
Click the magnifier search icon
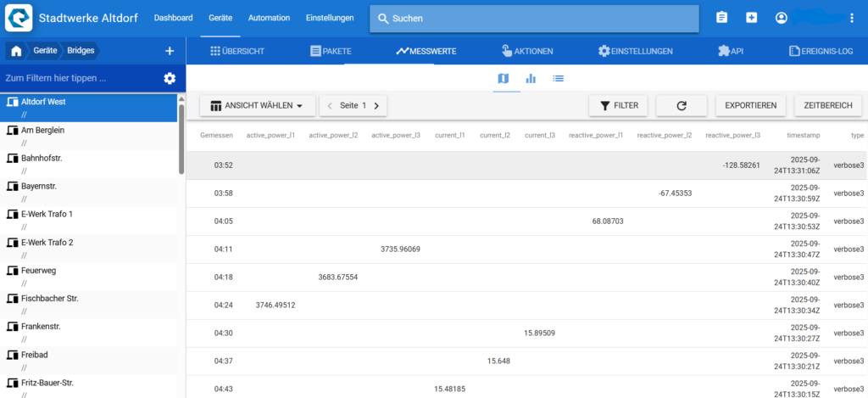383,19
